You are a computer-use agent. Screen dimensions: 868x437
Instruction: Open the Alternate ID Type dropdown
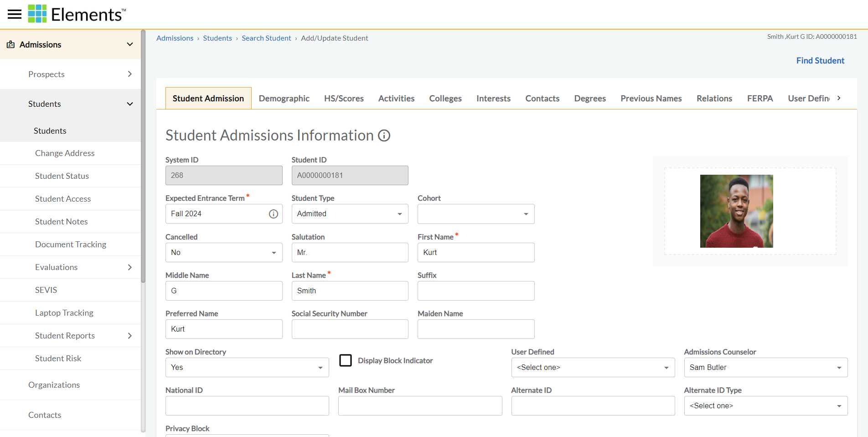click(x=766, y=406)
